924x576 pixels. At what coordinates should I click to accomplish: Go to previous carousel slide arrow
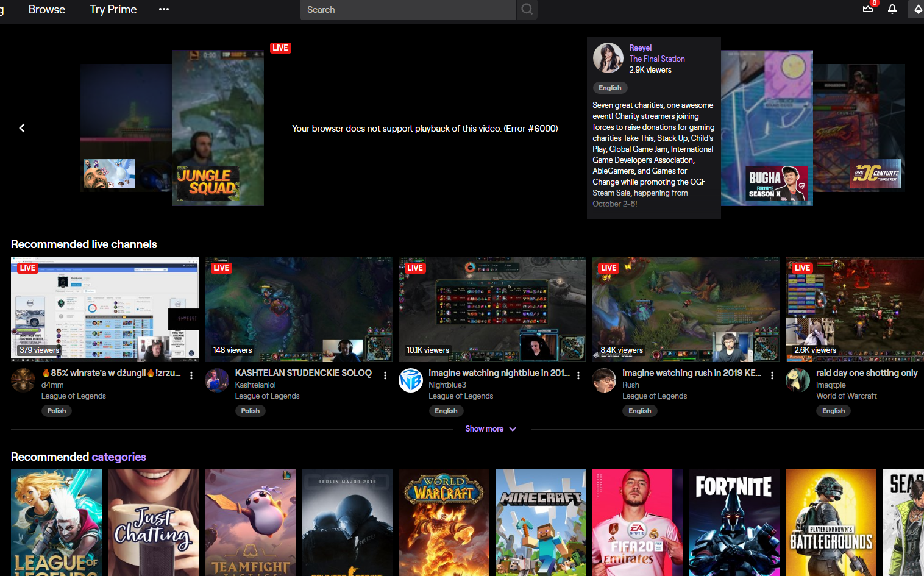[x=22, y=128]
